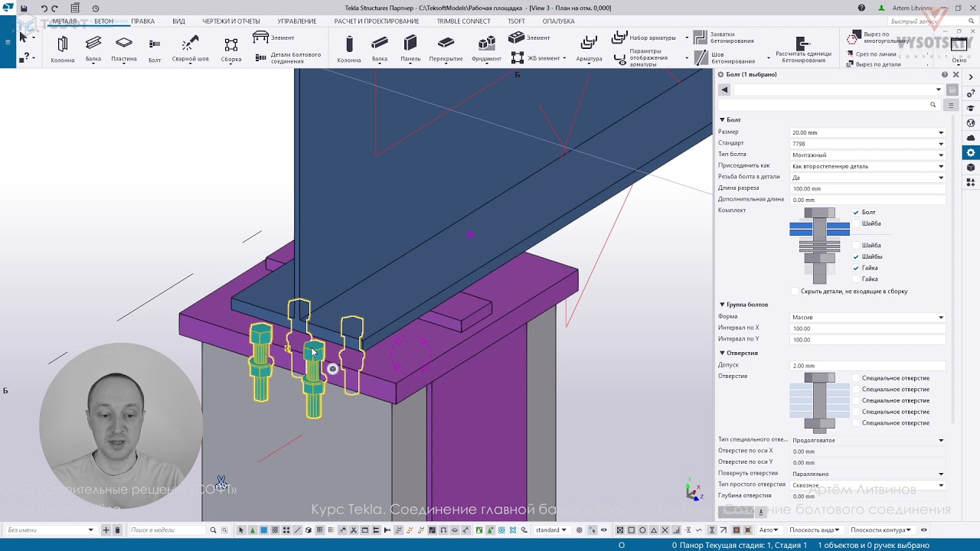The height and width of the screenshot is (551, 980).
Task: Click the search magnifier in properties panel
Action: click(933, 105)
